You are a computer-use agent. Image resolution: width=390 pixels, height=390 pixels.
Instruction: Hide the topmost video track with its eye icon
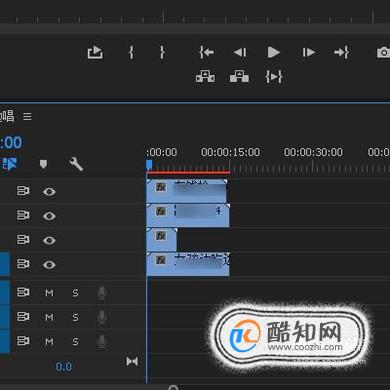click(x=49, y=191)
